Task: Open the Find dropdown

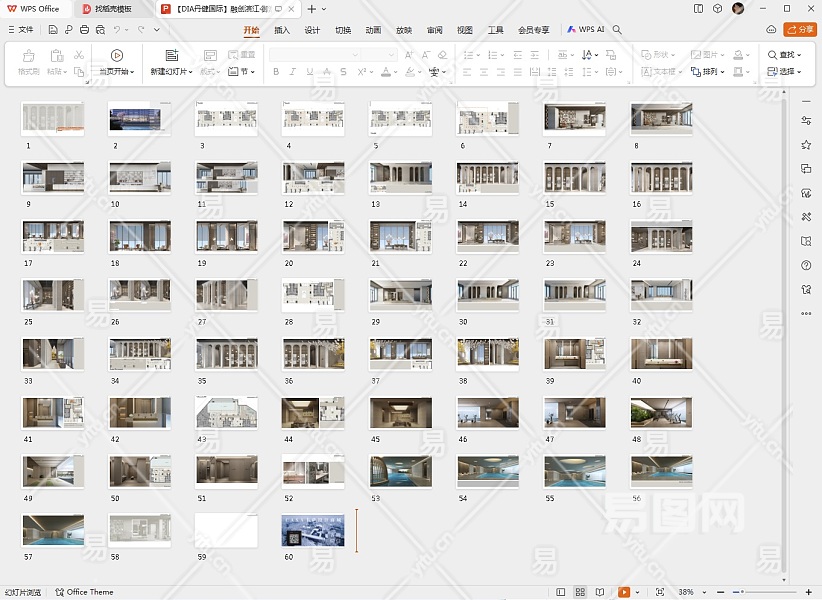Action: [786, 55]
